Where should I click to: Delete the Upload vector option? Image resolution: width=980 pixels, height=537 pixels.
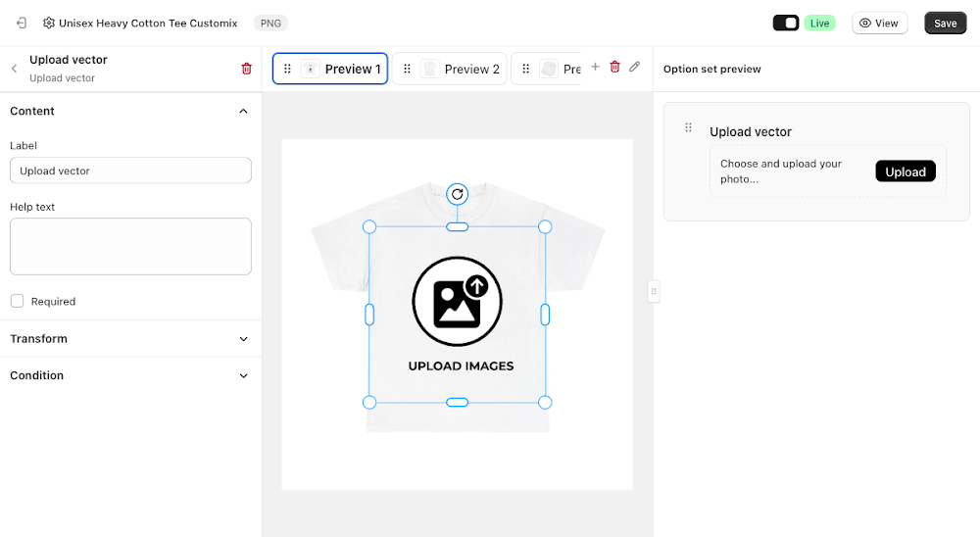click(246, 69)
